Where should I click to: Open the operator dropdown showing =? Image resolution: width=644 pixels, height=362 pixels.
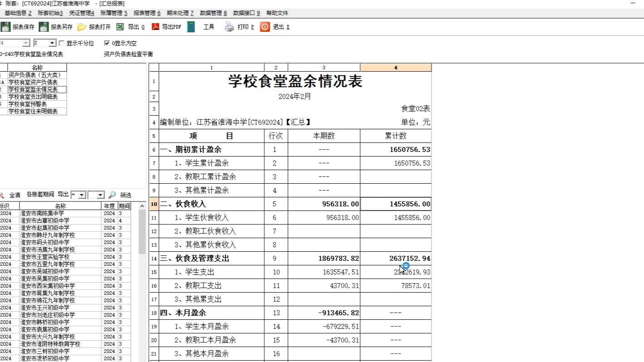click(x=82, y=195)
